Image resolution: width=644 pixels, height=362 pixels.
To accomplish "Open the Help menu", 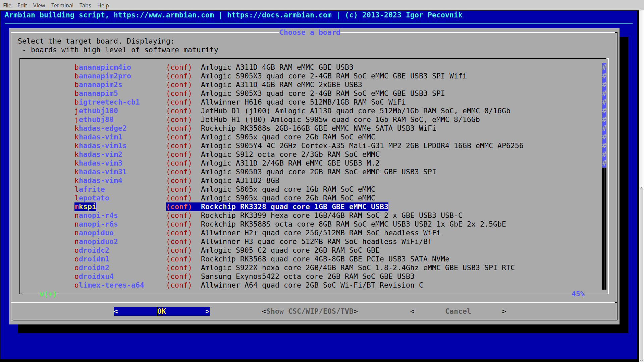I will pyautogui.click(x=103, y=5).
